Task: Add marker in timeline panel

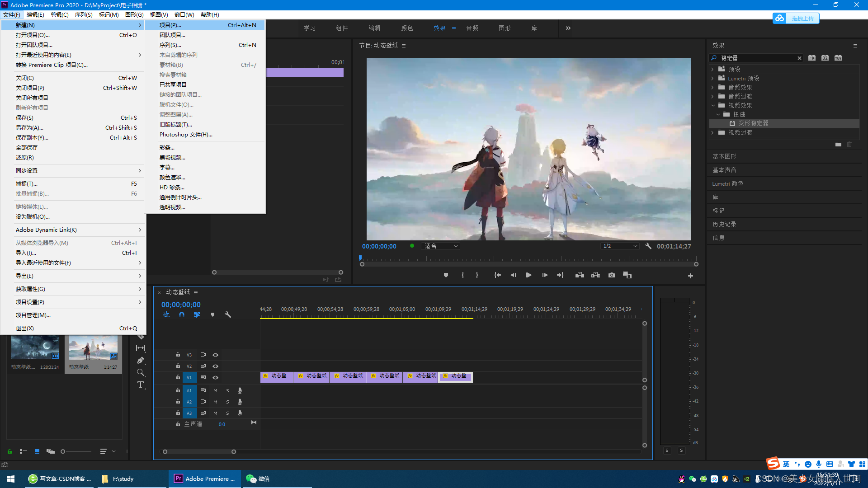Action: 212,314
